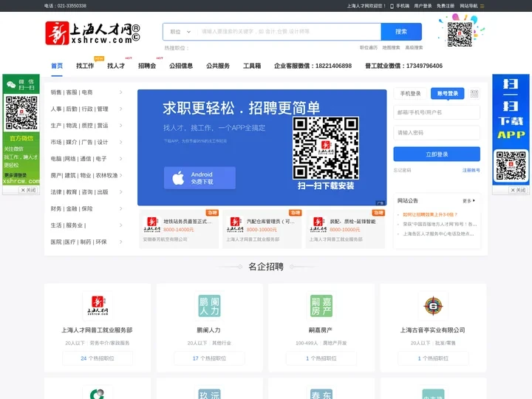The width and height of the screenshot is (532, 399).
Task: Open 职位通历 link under search
Action: [x=369, y=48]
